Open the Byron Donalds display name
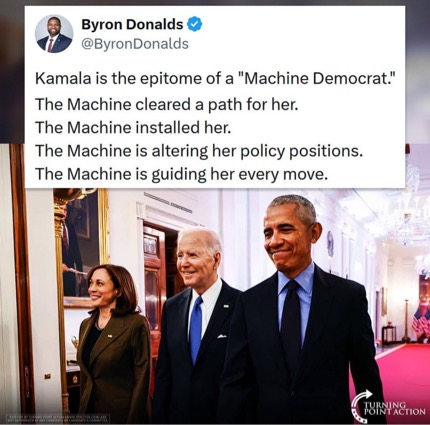This screenshot has height=425, width=430. click(x=132, y=24)
